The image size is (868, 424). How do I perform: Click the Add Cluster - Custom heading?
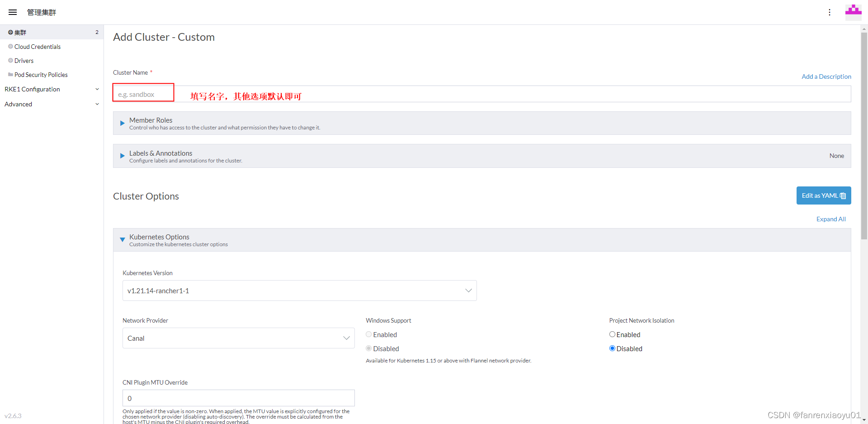tap(164, 37)
